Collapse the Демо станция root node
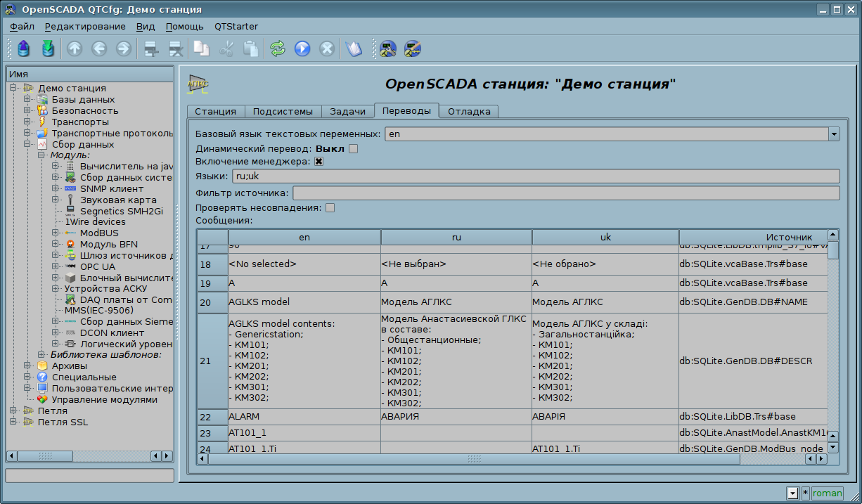This screenshot has width=862, height=504. point(13,88)
